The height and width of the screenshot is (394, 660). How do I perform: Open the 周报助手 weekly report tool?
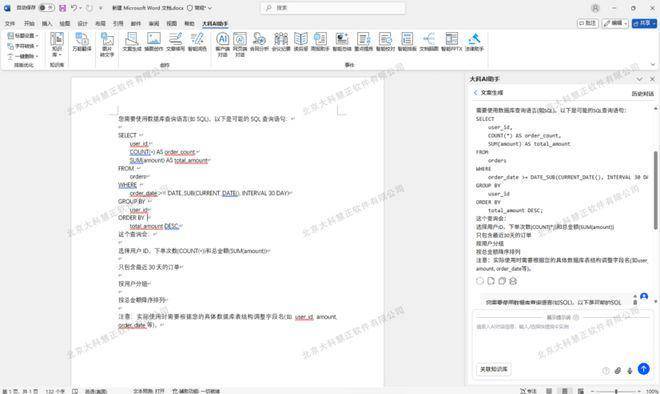click(x=320, y=42)
